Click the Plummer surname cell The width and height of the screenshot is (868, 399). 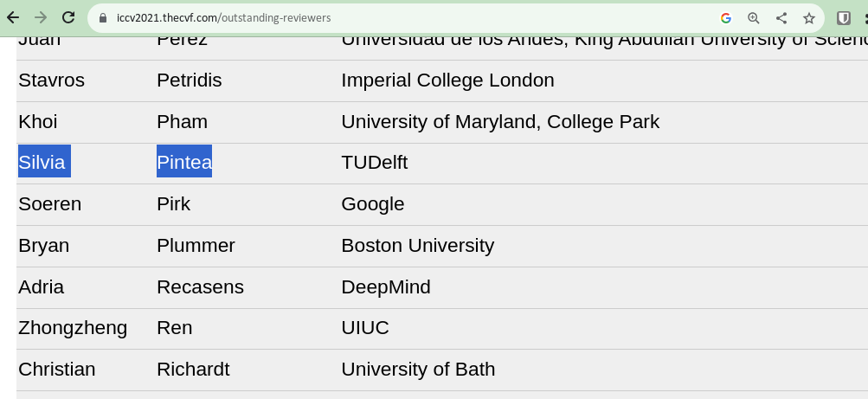click(196, 245)
